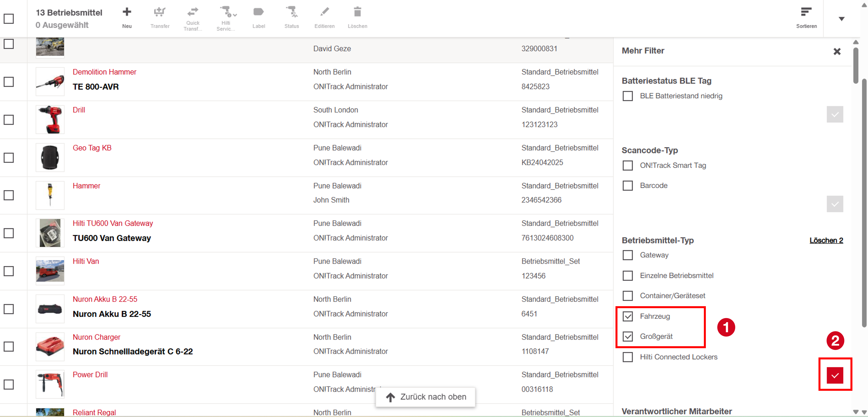The width and height of the screenshot is (868, 417).
Task: Open the Hilti Van link
Action: point(86,261)
